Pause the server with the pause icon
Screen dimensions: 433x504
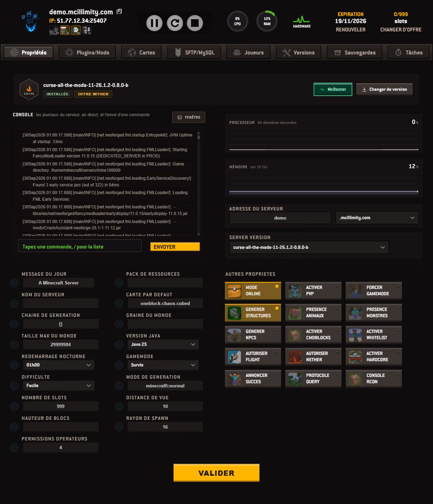click(154, 23)
